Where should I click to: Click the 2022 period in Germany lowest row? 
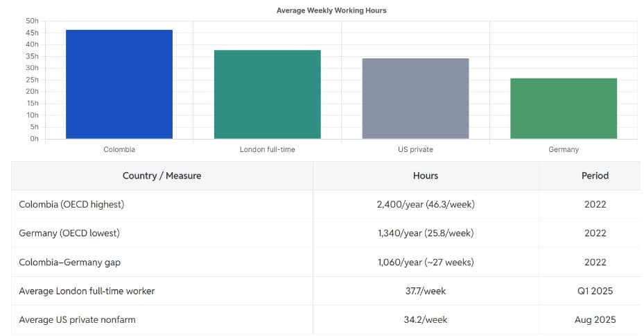click(595, 233)
